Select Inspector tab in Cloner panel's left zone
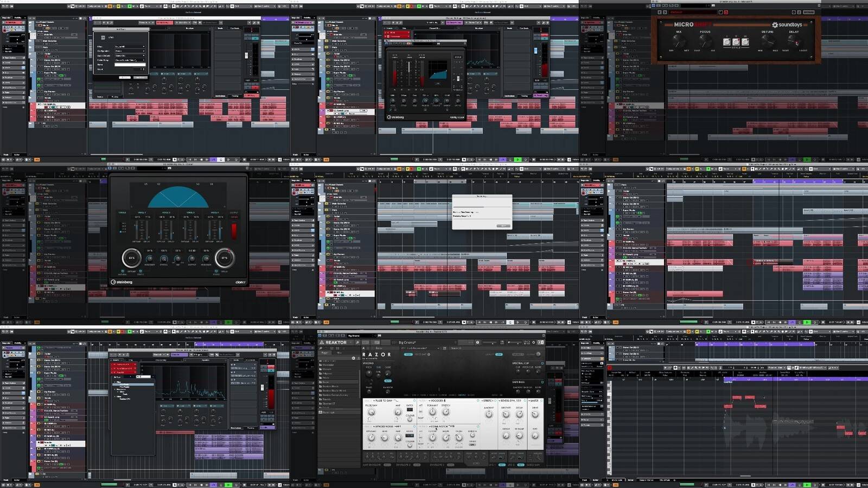The width and height of the screenshot is (868, 488). (x=7, y=180)
